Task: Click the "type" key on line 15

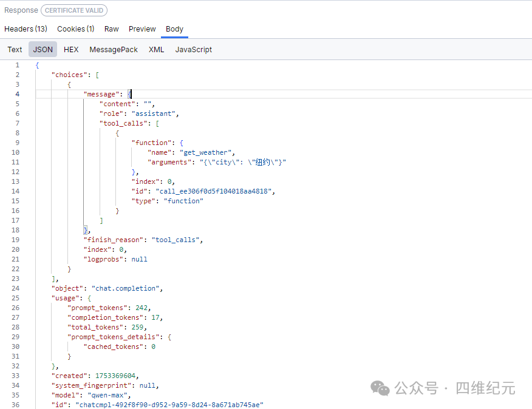Action: (143, 201)
